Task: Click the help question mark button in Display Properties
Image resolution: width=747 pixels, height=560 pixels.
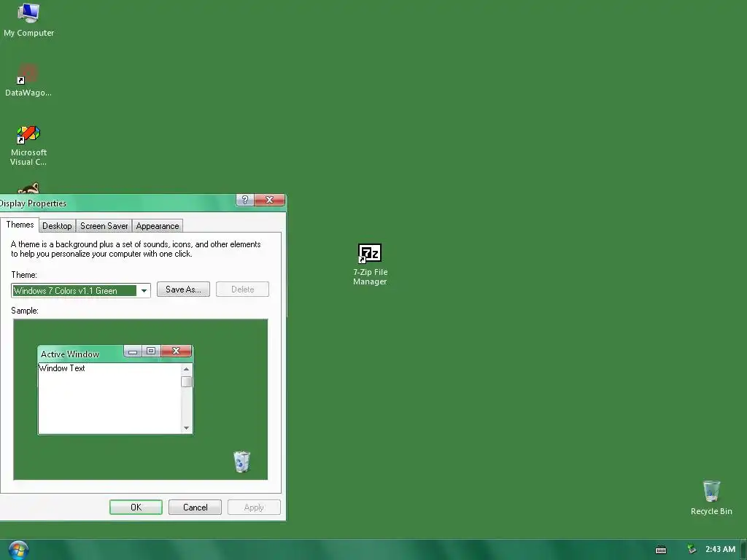Action: point(245,200)
